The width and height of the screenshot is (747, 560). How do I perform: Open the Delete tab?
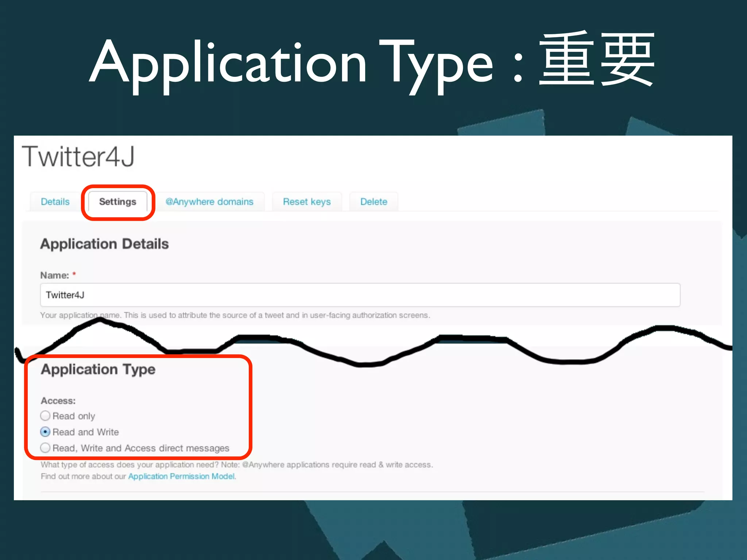(373, 202)
